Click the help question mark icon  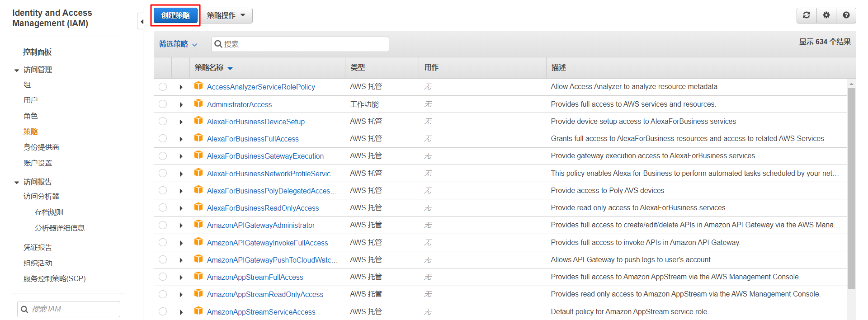[846, 15]
